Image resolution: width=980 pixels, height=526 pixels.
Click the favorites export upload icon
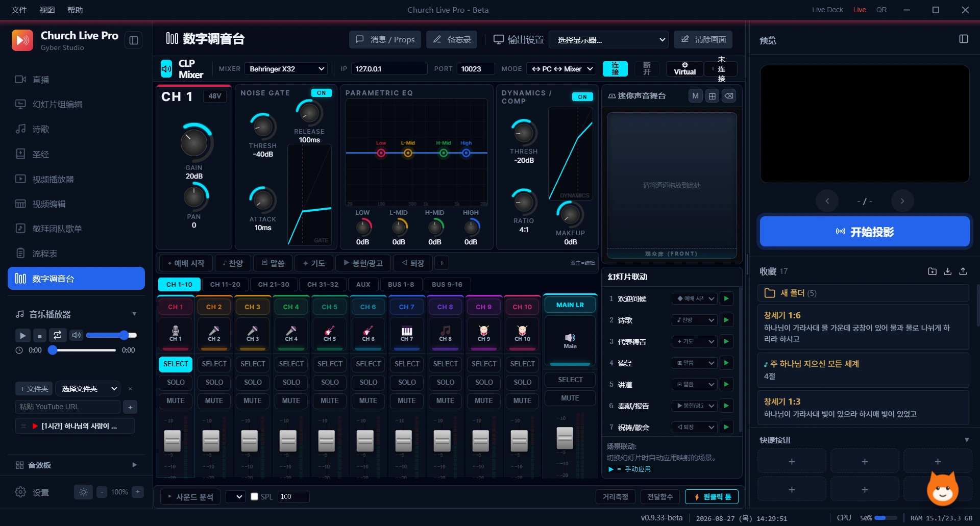(963, 271)
